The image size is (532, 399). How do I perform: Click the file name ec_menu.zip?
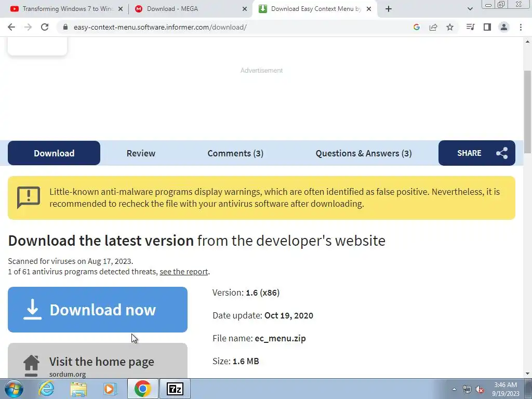click(x=280, y=338)
